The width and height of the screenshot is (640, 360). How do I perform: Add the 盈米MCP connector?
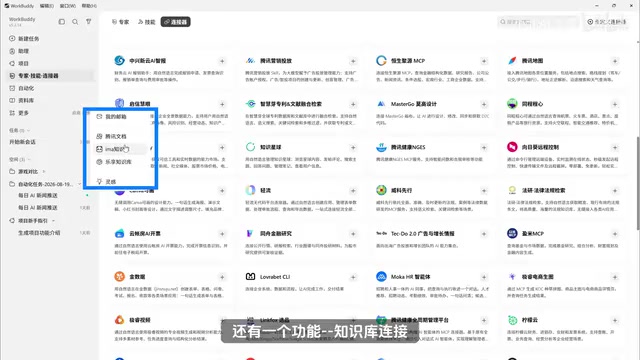click(615, 234)
